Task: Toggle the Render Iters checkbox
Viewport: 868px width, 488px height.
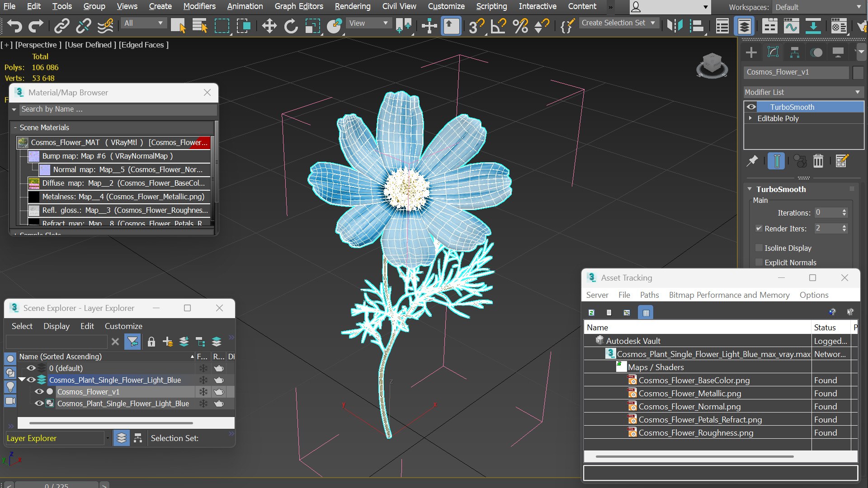Action: pos(759,229)
